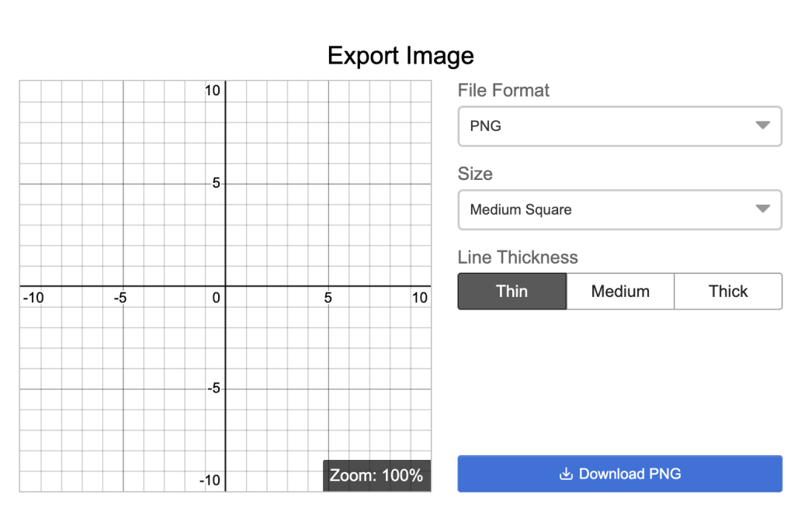Click the Size dropdown arrow icon

(762, 209)
